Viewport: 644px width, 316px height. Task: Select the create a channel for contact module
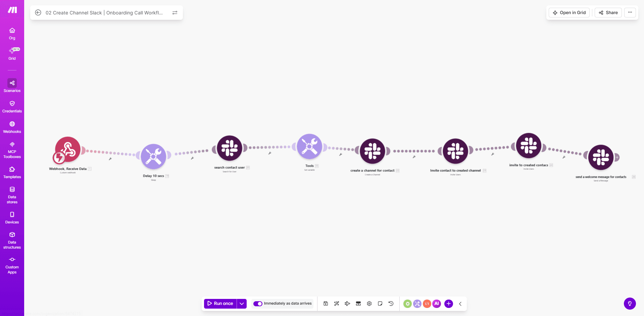pyautogui.click(x=373, y=151)
